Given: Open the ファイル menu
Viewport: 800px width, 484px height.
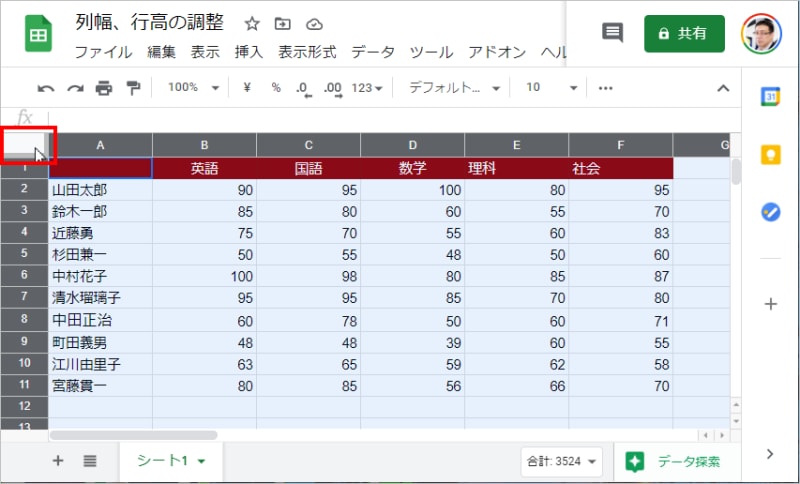Looking at the screenshot, I should coord(104,53).
